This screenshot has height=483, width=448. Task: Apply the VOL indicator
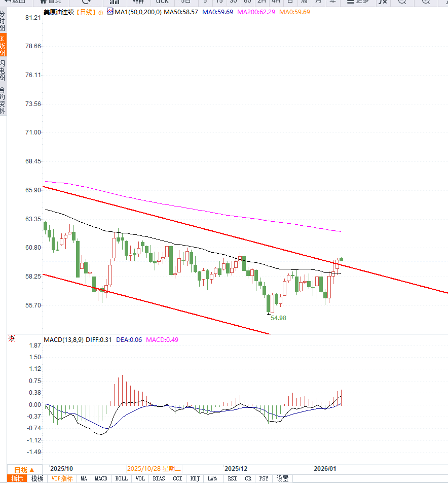coord(140,478)
